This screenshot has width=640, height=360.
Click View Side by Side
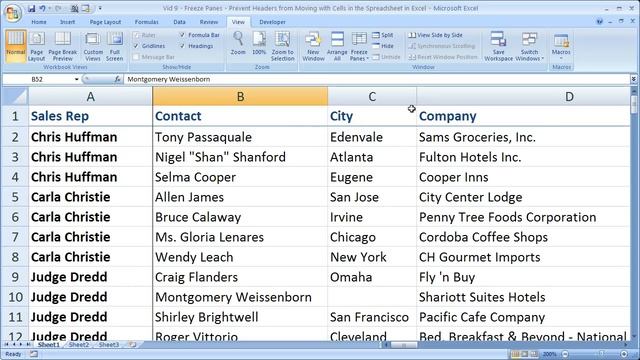coord(436,35)
